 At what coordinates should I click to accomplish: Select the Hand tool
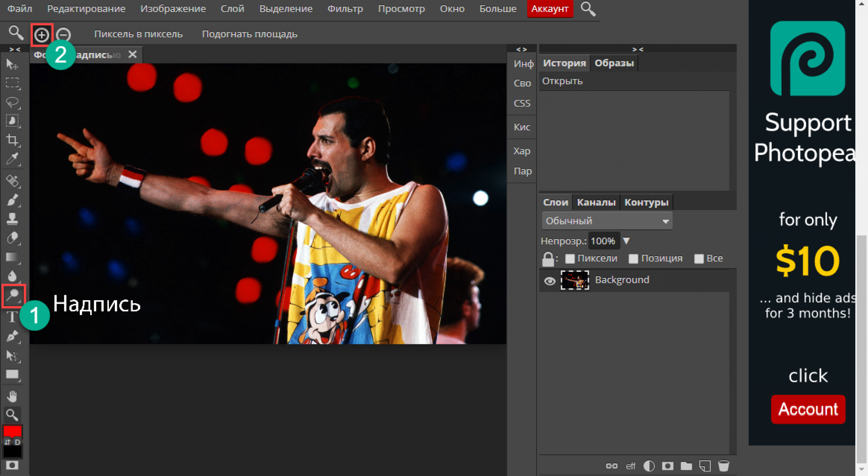coord(12,396)
